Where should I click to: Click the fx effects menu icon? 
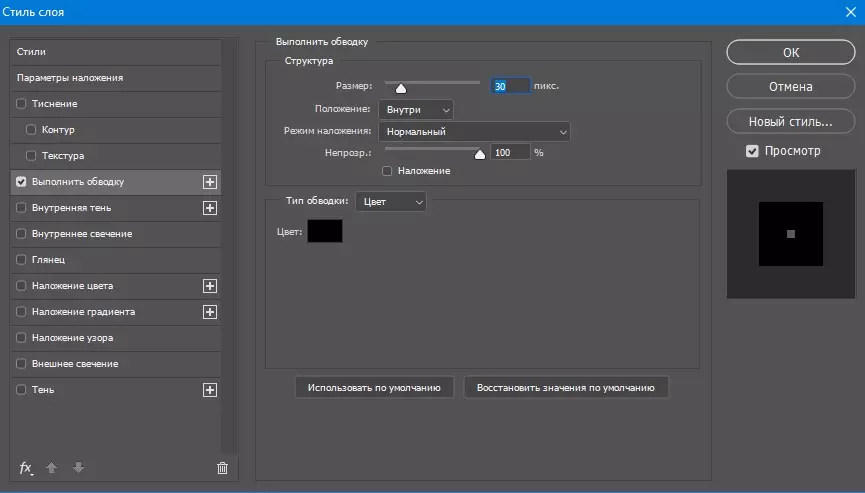pos(26,468)
